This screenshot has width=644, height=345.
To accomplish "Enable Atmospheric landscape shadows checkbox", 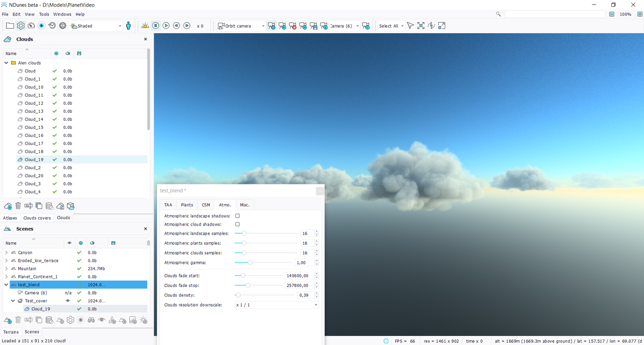I will (237, 216).
